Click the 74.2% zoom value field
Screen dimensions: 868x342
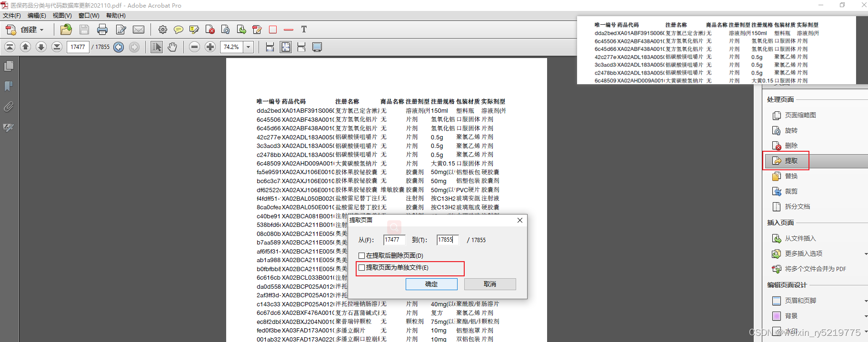point(232,47)
